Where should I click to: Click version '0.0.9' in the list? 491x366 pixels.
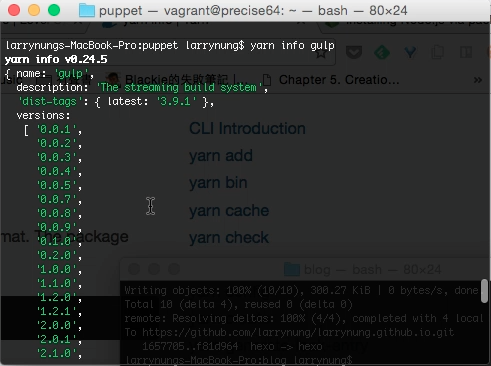click(x=57, y=227)
